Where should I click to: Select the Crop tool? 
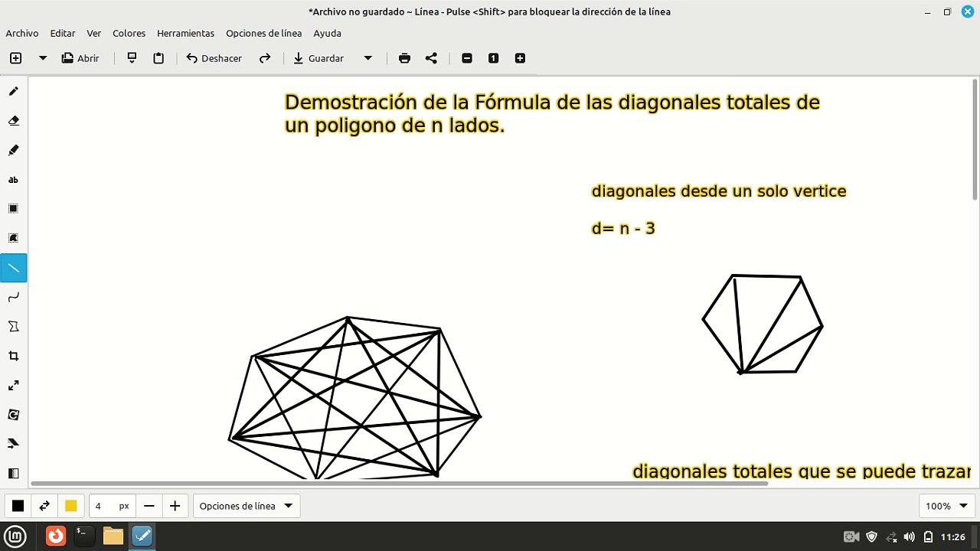pyautogui.click(x=13, y=356)
